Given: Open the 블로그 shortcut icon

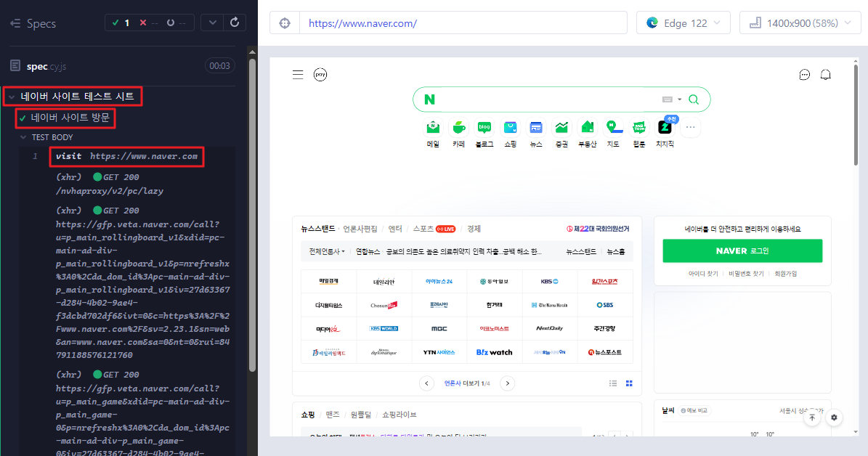Looking at the screenshot, I should 484,128.
